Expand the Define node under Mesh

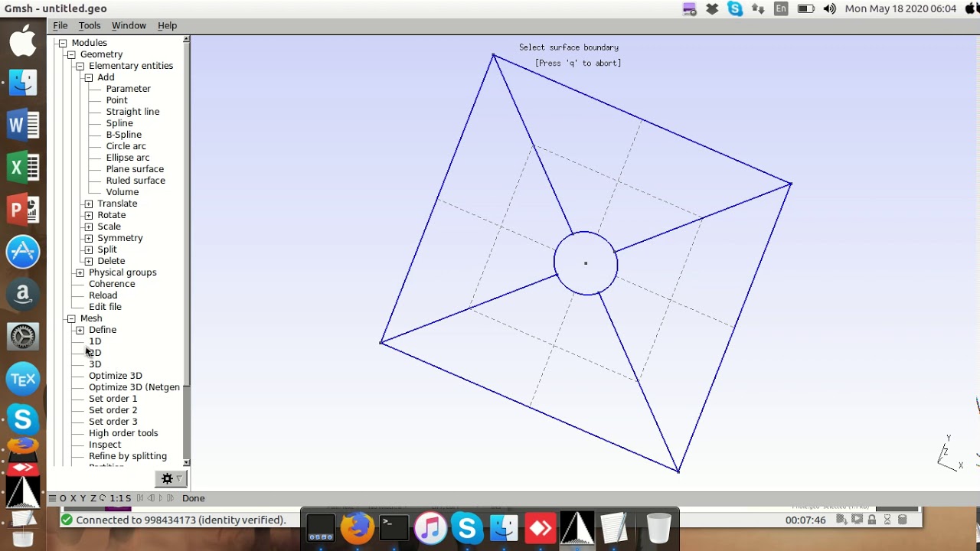80,330
